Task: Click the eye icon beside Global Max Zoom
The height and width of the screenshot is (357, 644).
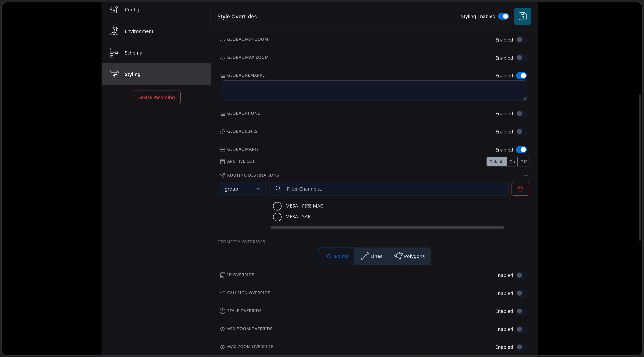Action: tap(222, 58)
